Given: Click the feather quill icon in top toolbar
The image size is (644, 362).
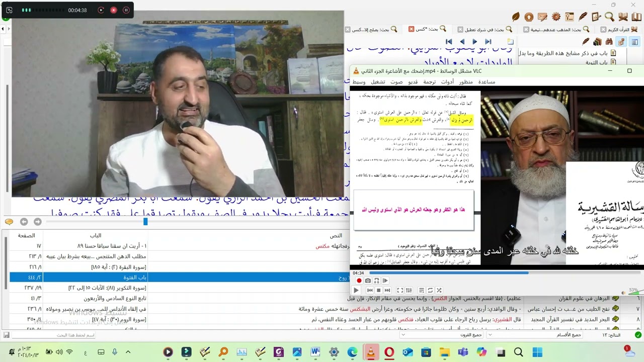Looking at the screenshot, I should pos(583,17).
